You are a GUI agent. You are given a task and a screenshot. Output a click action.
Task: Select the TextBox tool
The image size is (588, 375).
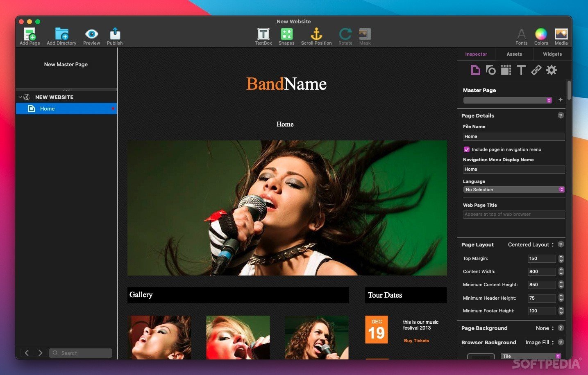(x=263, y=34)
